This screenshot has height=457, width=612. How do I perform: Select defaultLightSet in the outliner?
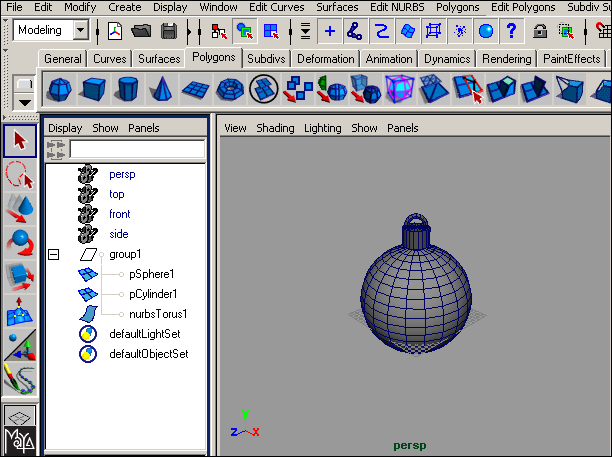coord(145,334)
